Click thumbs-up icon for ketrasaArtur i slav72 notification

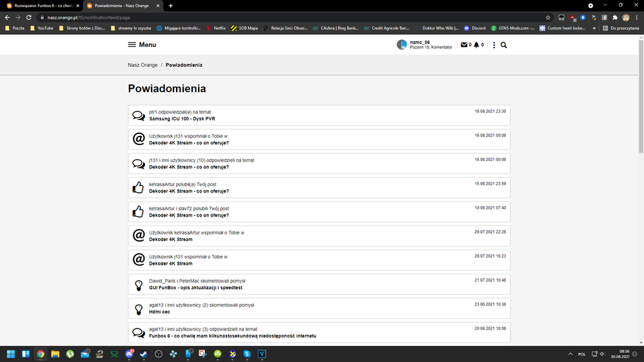point(138,212)
